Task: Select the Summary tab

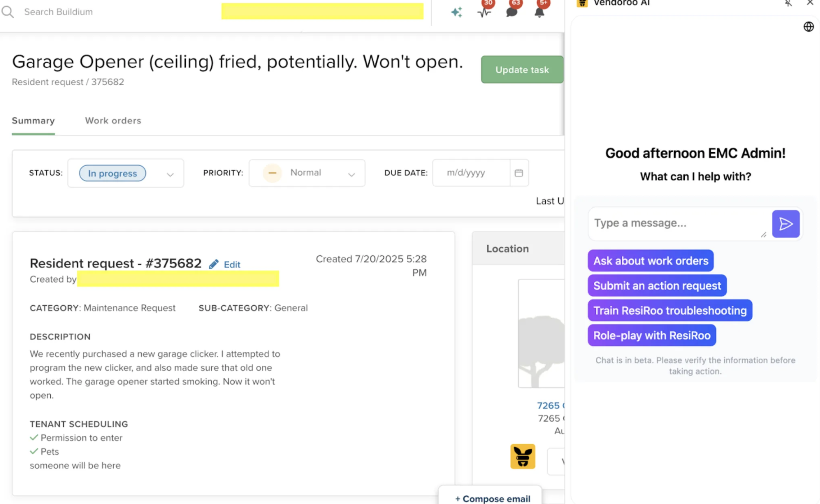Action: point(33,121)
